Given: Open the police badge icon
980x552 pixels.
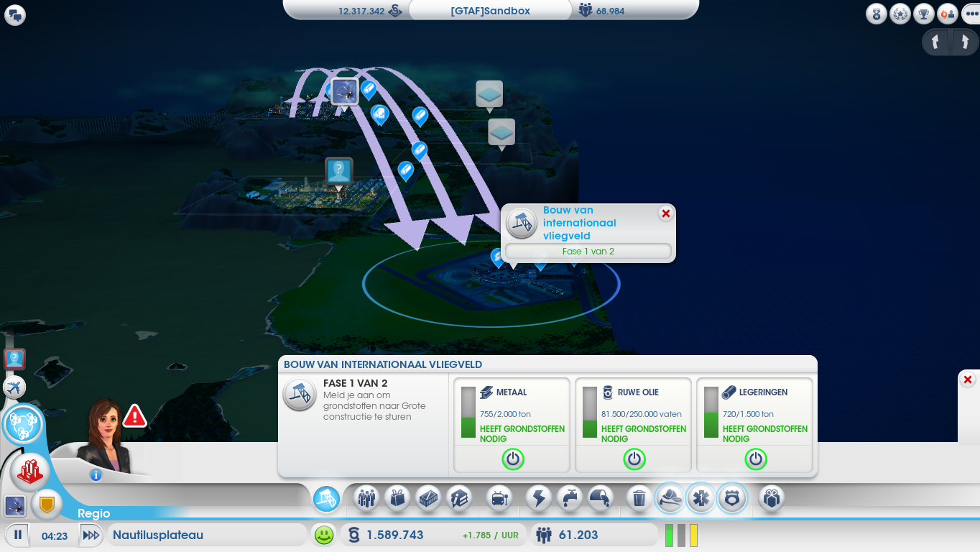Looking at the screenshot, I should point(732,498).
